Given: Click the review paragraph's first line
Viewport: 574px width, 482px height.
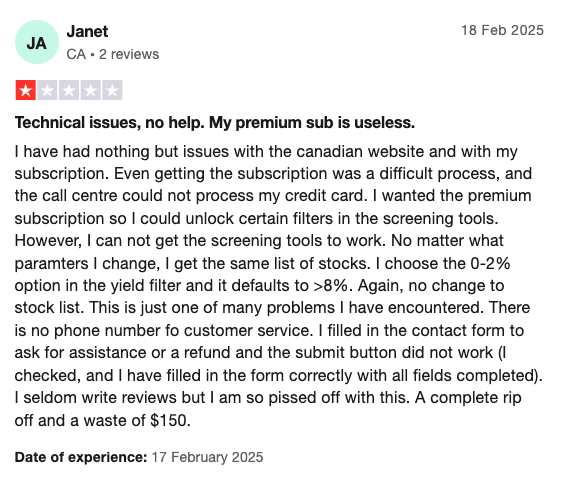Looking at the screenshot, I should point(266,152).
